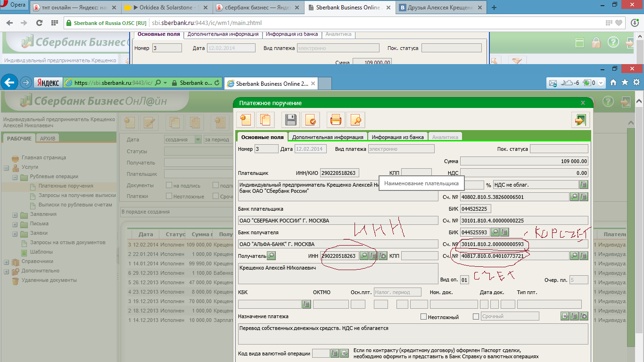Open Платежные поручения in sidebar tree
Screen dimensions: 644x362
tap(66, 186)
